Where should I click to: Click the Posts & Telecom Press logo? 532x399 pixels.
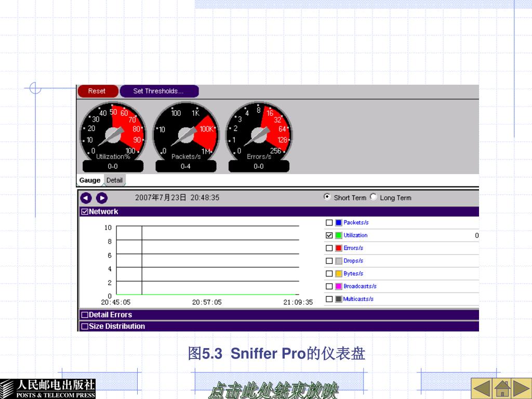point(48,389)
